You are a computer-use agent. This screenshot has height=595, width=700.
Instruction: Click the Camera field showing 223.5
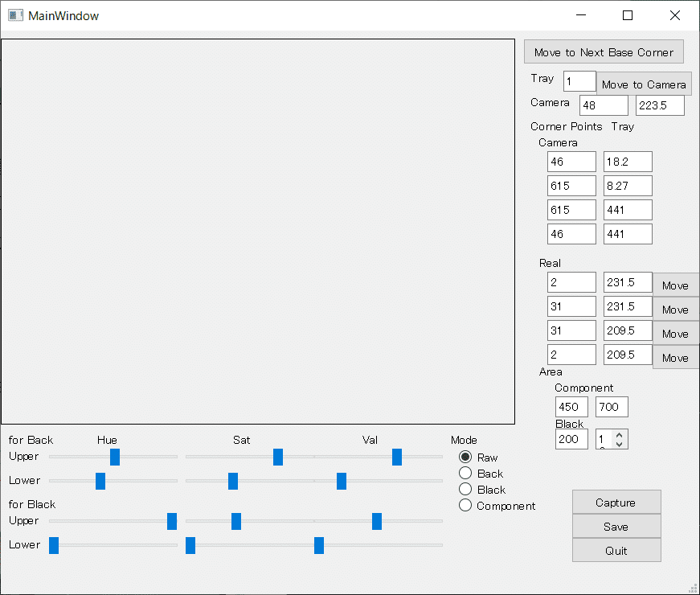pos(660,105)
